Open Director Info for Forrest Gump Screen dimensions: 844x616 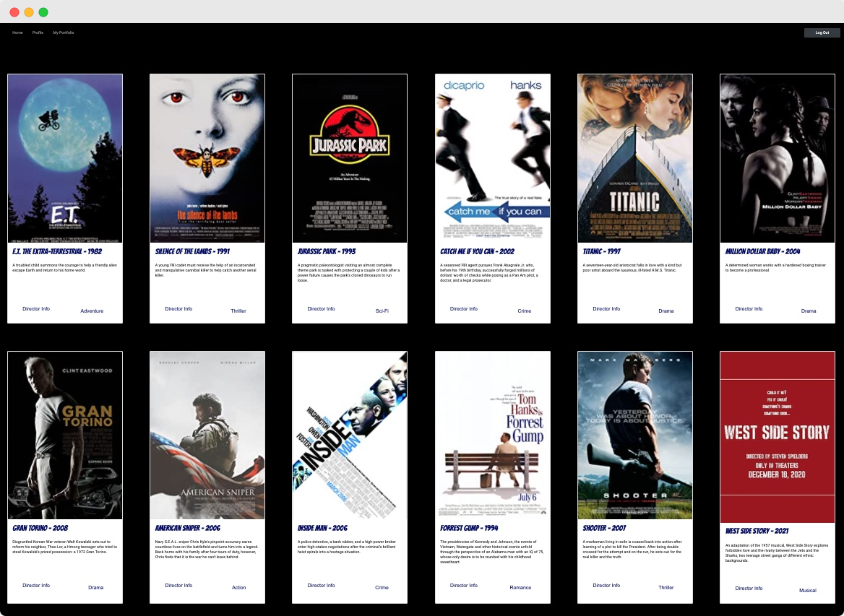[464, 586]
